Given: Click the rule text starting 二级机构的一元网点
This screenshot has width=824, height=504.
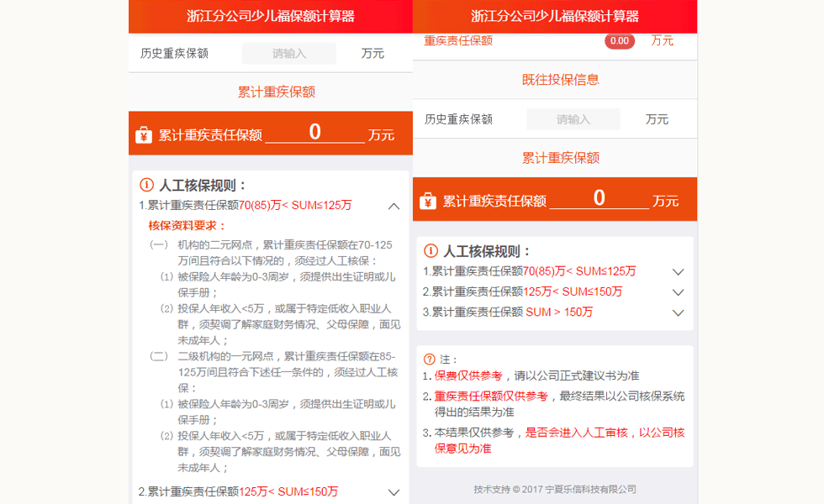Looking at the screenshot, I should click(288, 372).
